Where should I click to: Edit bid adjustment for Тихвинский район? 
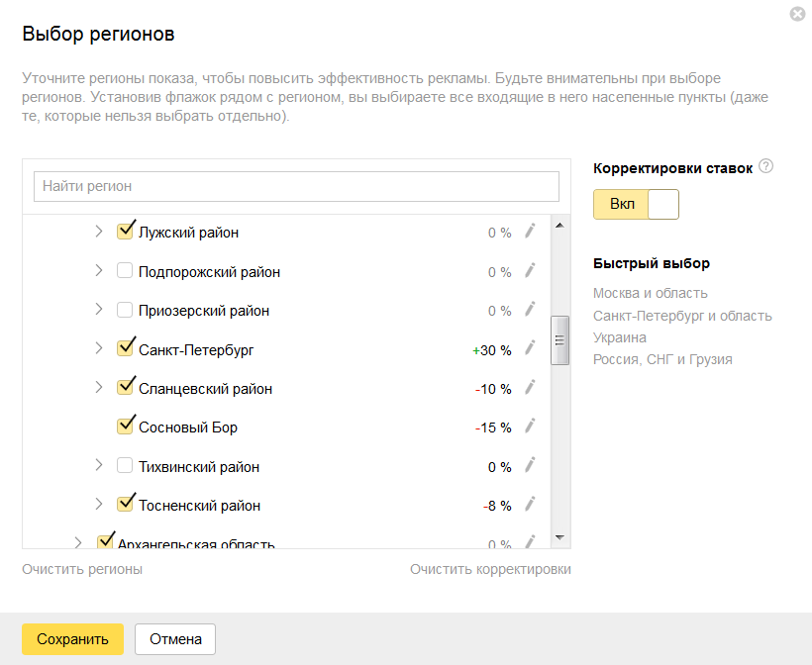click(x=529, y=465)
